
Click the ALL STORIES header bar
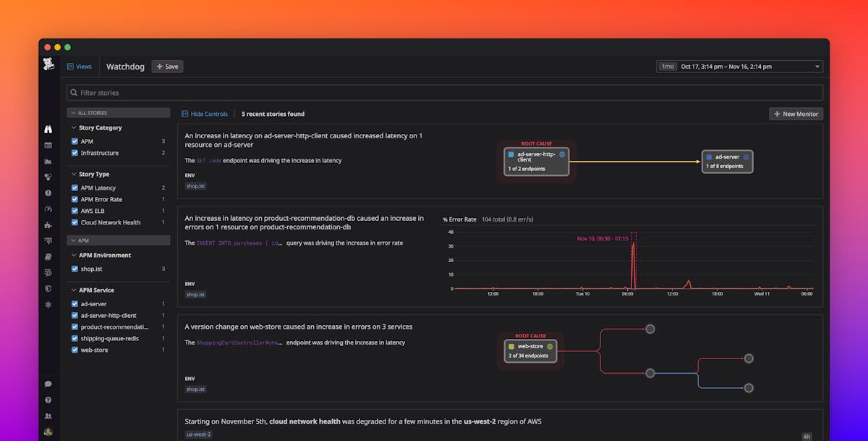click(118, 112)
